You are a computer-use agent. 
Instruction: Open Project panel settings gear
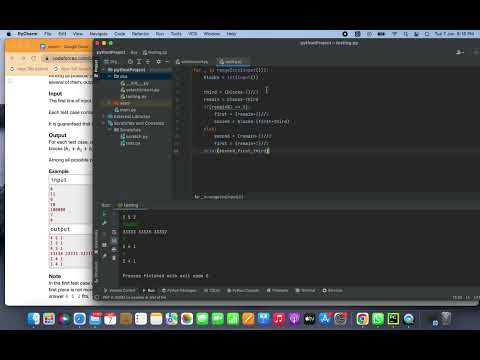[x=159, y=62]
